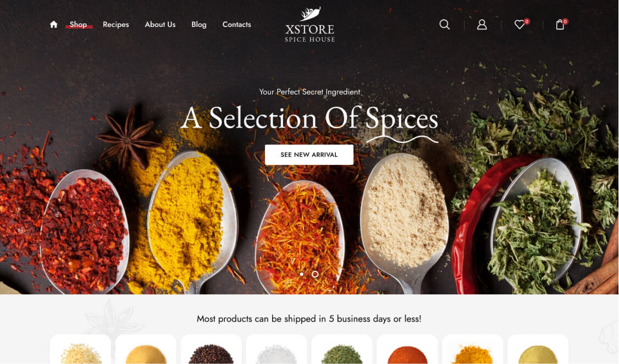Choose the green dried herbs thumbnail

pyautogui.click(x=342, y=349)
